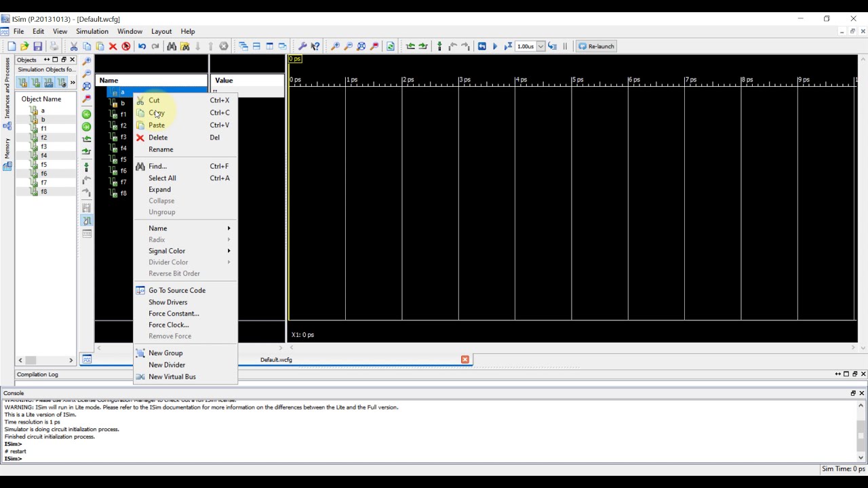Click Go To Time 0 green icon in waveform sidebar
Screen dimensions: 868x488
(86, 114)
